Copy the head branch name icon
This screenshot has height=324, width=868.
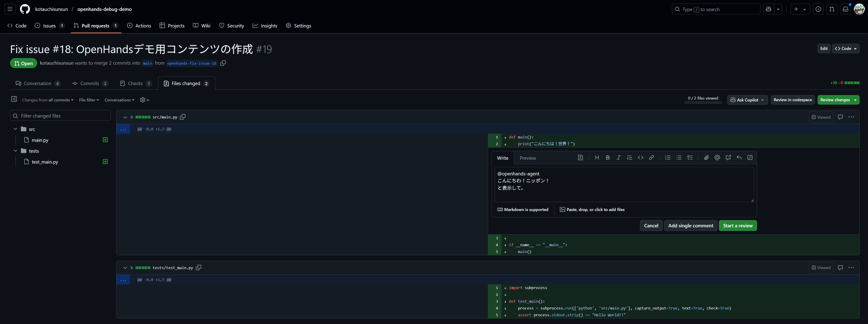tap(223, 63)
